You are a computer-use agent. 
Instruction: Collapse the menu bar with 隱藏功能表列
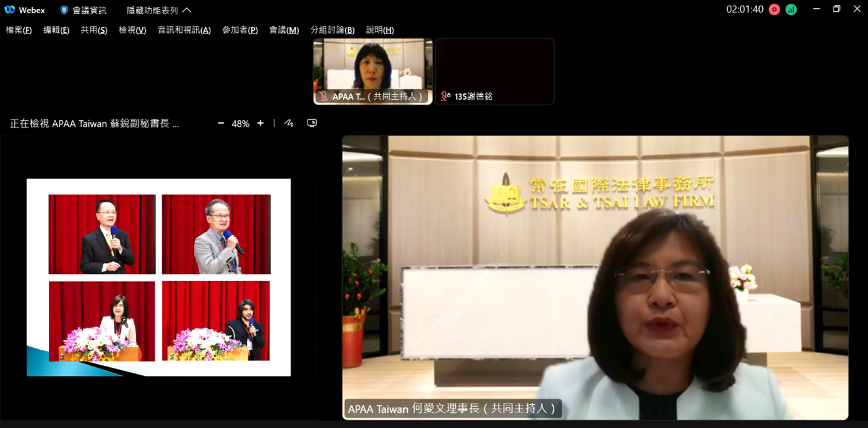159,10
